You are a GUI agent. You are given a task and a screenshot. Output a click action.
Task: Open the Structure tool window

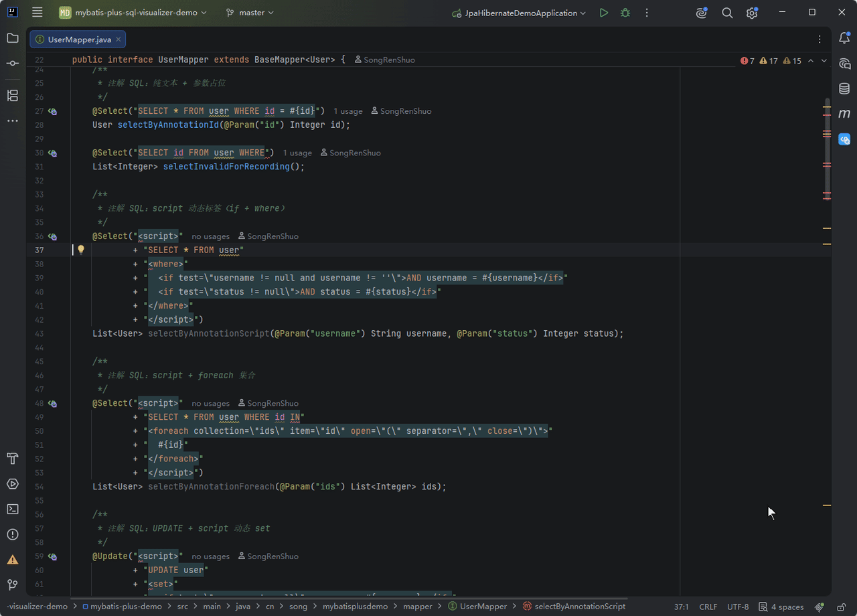[x=13, y=96]
